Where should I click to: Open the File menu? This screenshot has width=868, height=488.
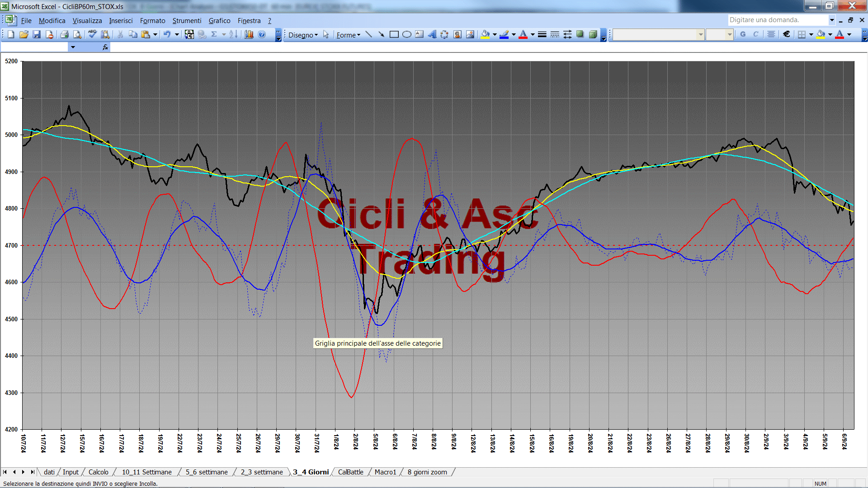click(x=26, y=20)
